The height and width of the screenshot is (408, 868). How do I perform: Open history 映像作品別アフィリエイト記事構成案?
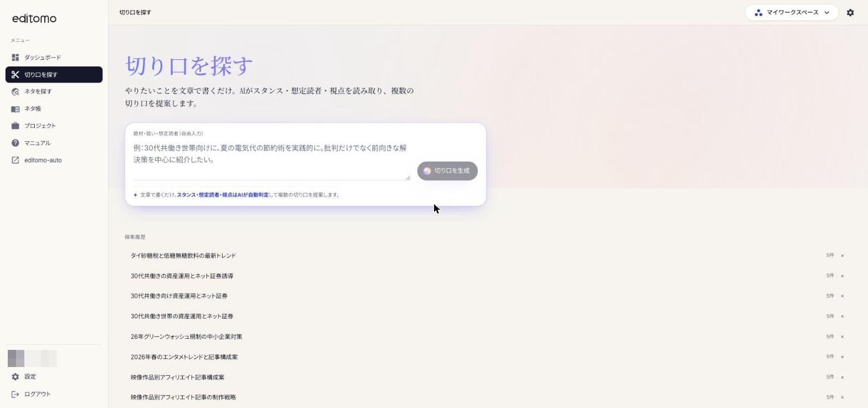coord(178,378)
